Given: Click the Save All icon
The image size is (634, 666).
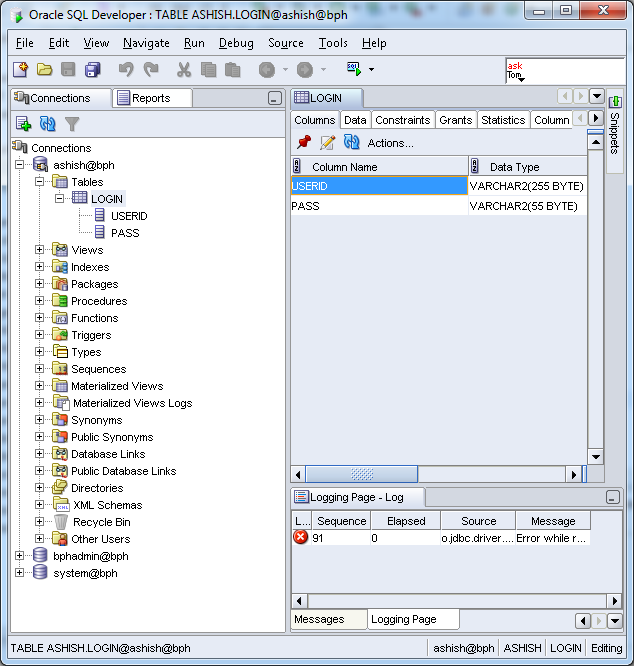Looking at the screenshot, I should tap(93, 69).
